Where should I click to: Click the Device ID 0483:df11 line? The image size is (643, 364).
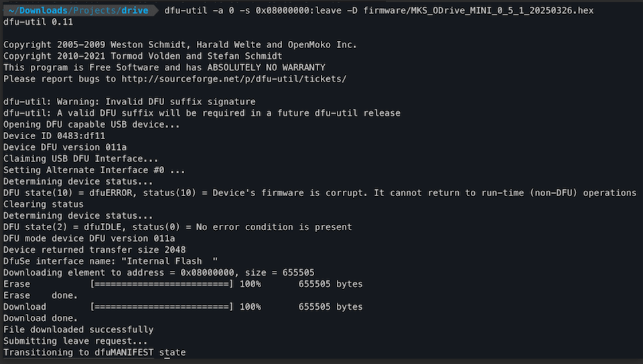(x=54, y=136)
